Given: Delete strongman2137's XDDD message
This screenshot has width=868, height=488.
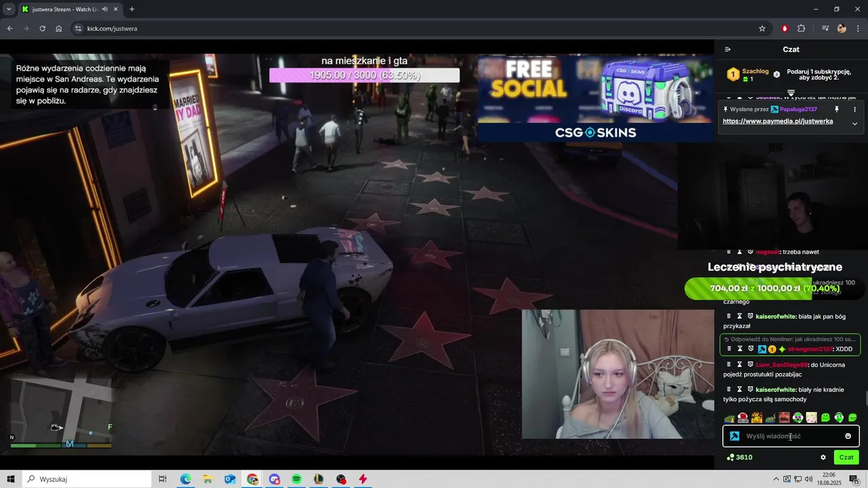Looking at the screenshot, I should 729,349.
